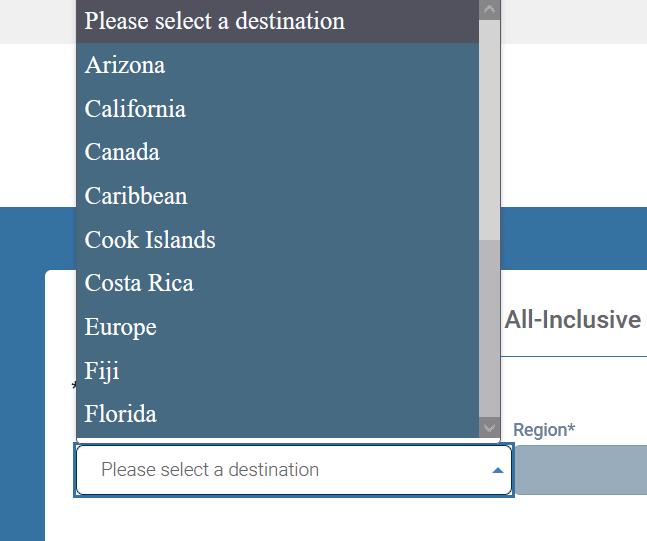Select the Caribbean destination option
This screenshot has width=647, height=541.
(x=136, y=196)
